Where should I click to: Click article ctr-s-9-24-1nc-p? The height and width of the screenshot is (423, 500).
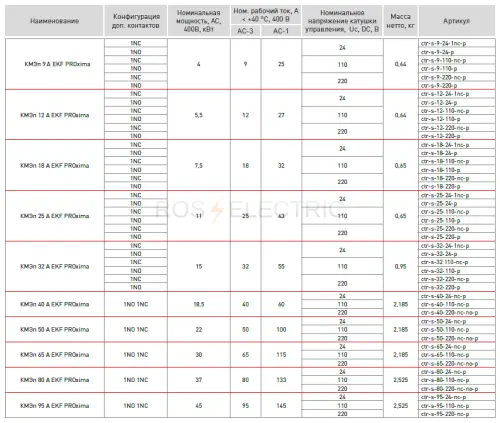point(443,43)
